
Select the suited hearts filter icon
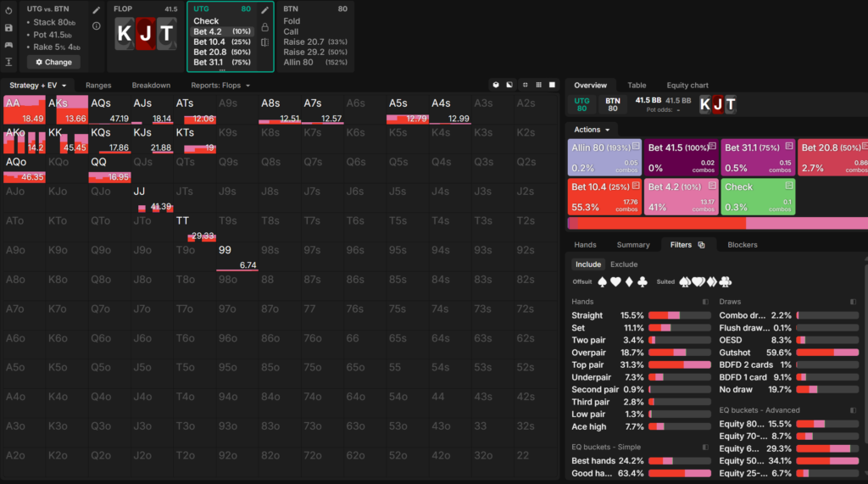pos(698,282)
